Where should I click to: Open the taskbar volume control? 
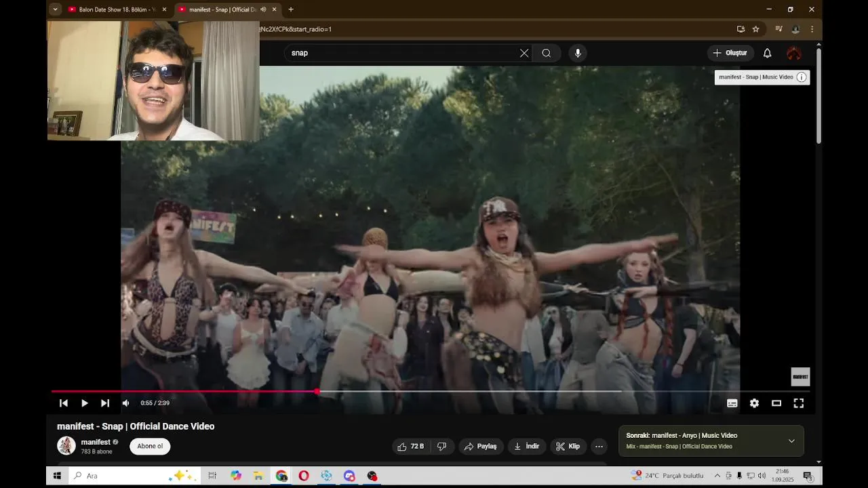(x=762, y=476)
